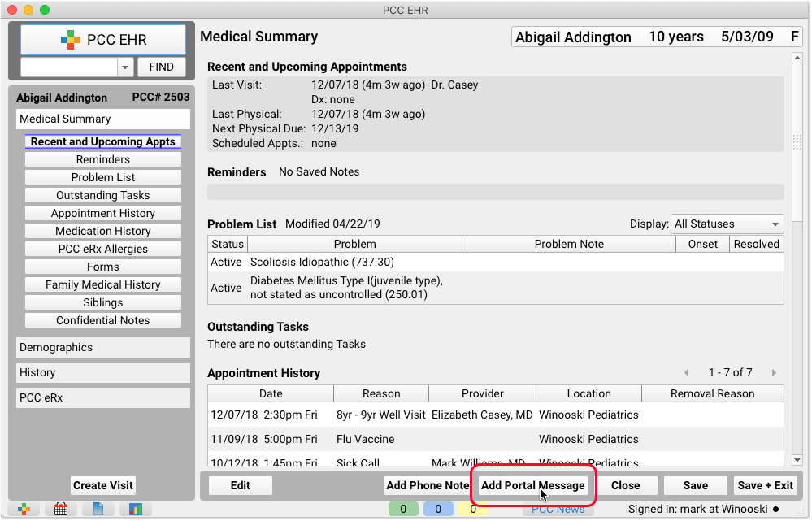Click the blue document icon in status bar
The image size is (812, 521).
[x=98, y=510]
